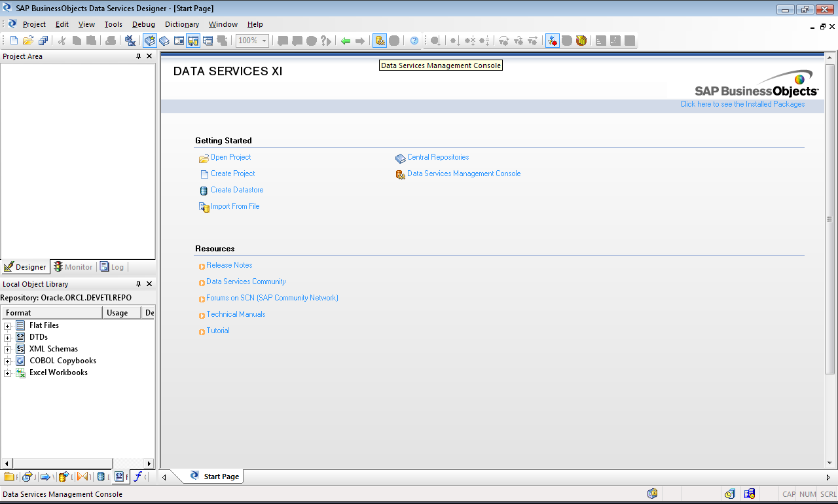Open Data Services Management Console link on Start Page
Screen dimensions: 838x504
(464, 173)
